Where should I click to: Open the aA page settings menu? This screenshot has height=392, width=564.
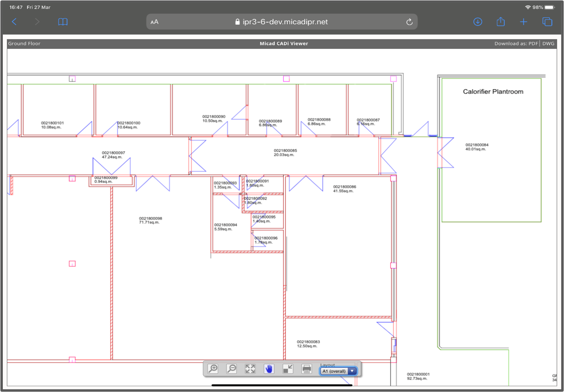pyautogui.click(x=155, y=22)
